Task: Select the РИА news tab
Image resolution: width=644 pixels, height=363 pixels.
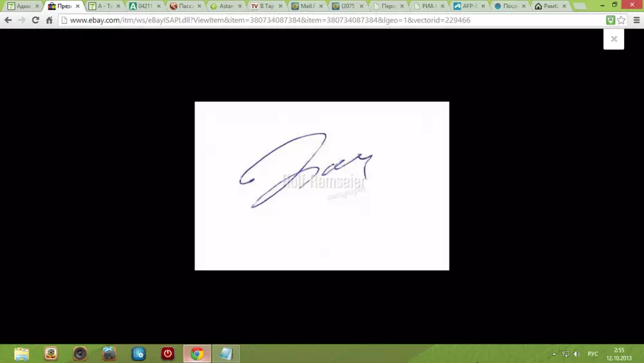Action: point(426,6)
